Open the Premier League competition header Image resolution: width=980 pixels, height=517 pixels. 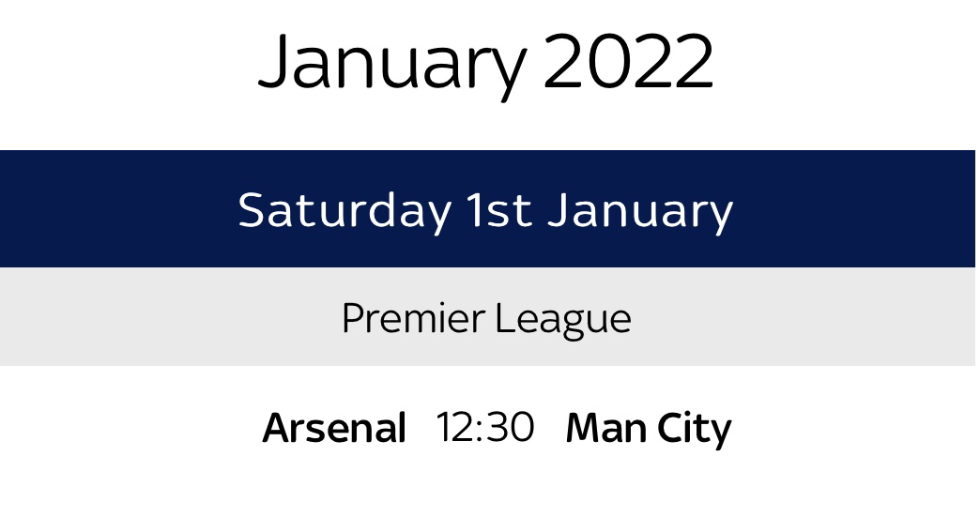point(487,316)
